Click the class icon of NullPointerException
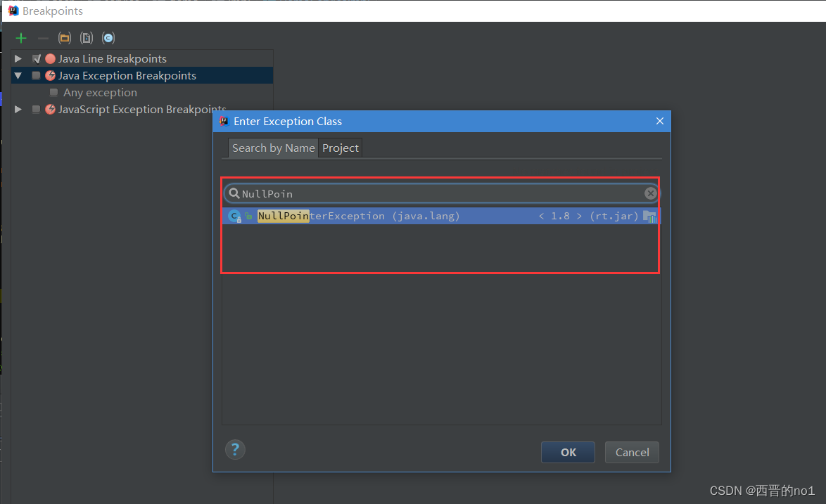826x504 pixels. 235,217
